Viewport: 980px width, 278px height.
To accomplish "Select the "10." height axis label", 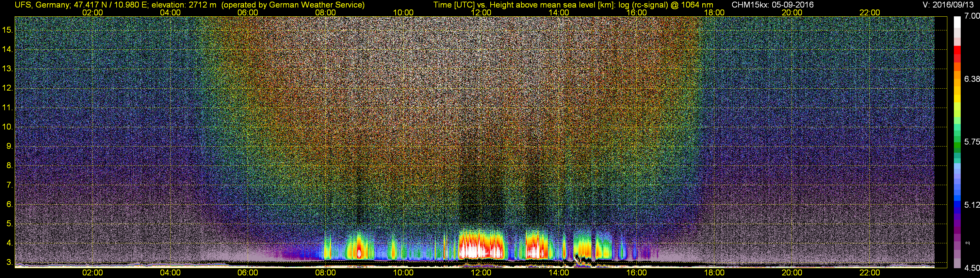I will tap(8, 127).
